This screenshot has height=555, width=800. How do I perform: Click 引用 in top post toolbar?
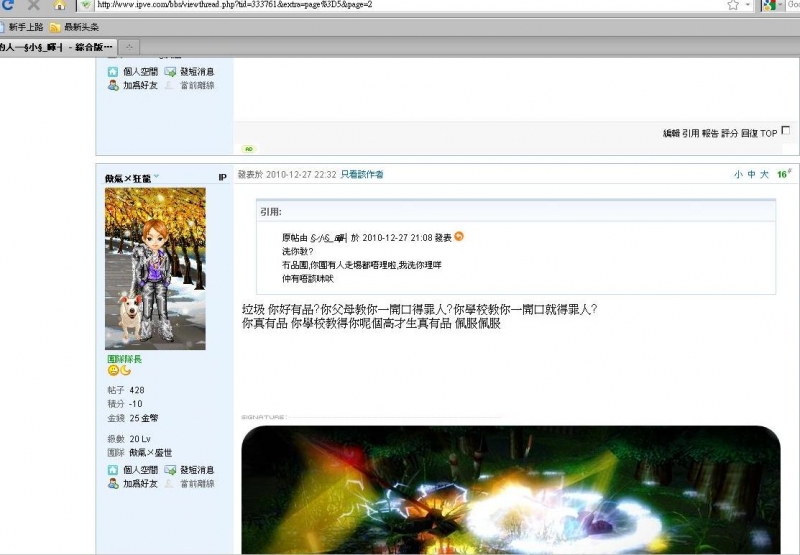(x=690, y=133)
